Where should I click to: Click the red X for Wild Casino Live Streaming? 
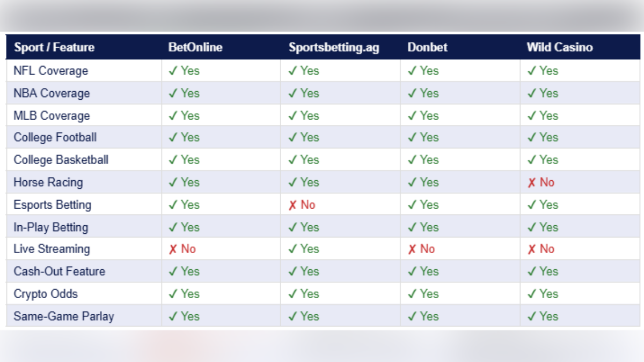coord(532,249)
